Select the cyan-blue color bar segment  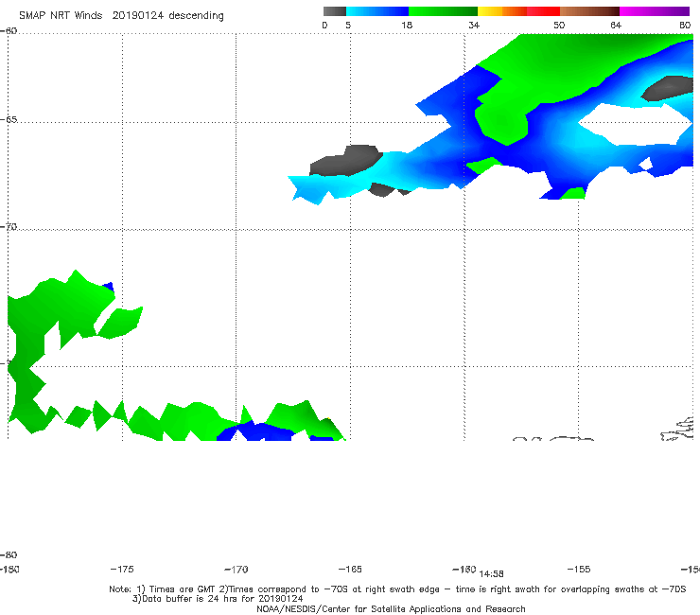click(x=377, y=11)
